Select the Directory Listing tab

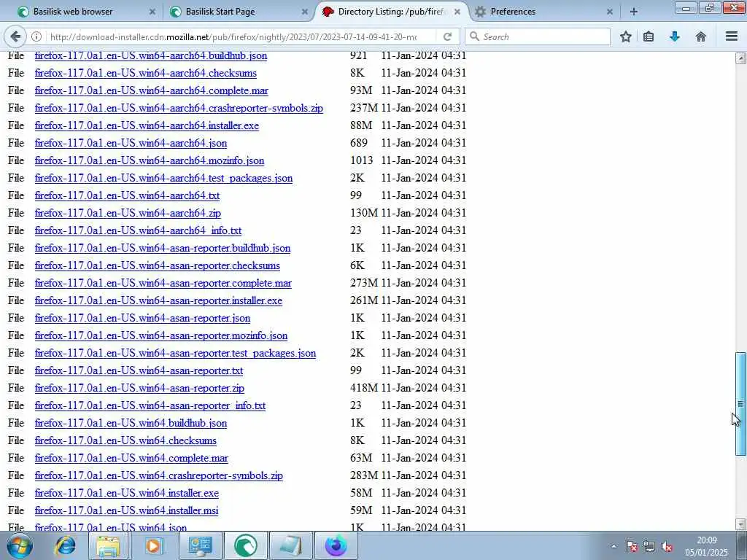tap(391, 12)
